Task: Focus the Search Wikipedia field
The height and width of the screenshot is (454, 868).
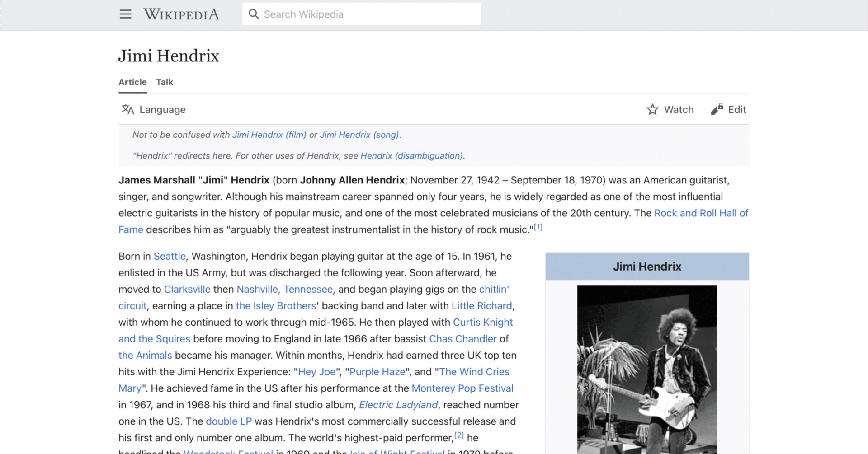Action: (x=361, y=14)
